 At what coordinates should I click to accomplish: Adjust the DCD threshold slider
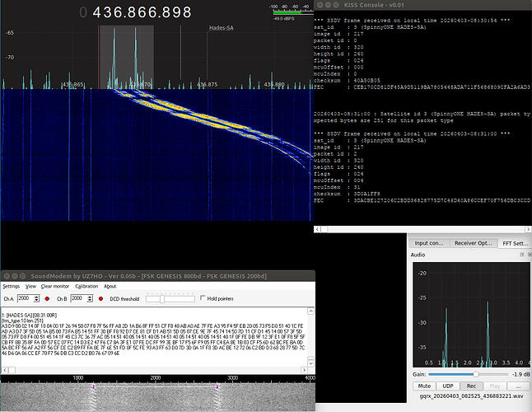pos(170,298)
